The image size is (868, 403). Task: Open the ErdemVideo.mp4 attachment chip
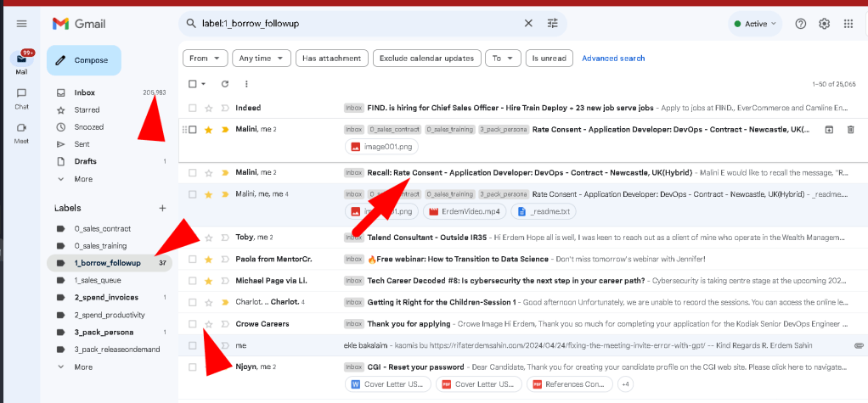coord(464,211)
